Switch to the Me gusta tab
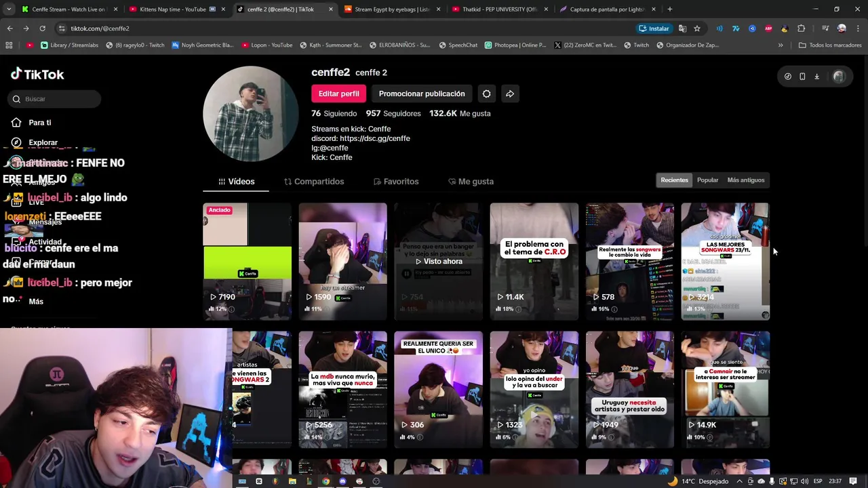This screenshot has height=488, width=868. pos(471,182)
